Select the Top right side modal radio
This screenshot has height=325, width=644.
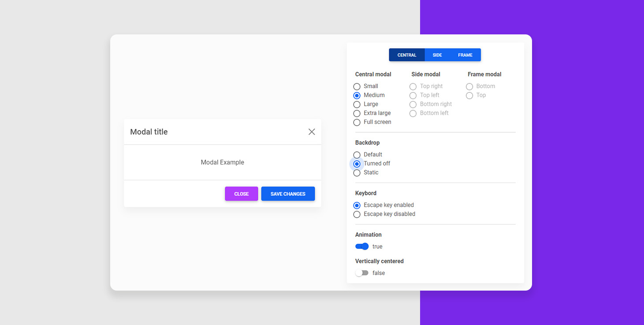413,86
